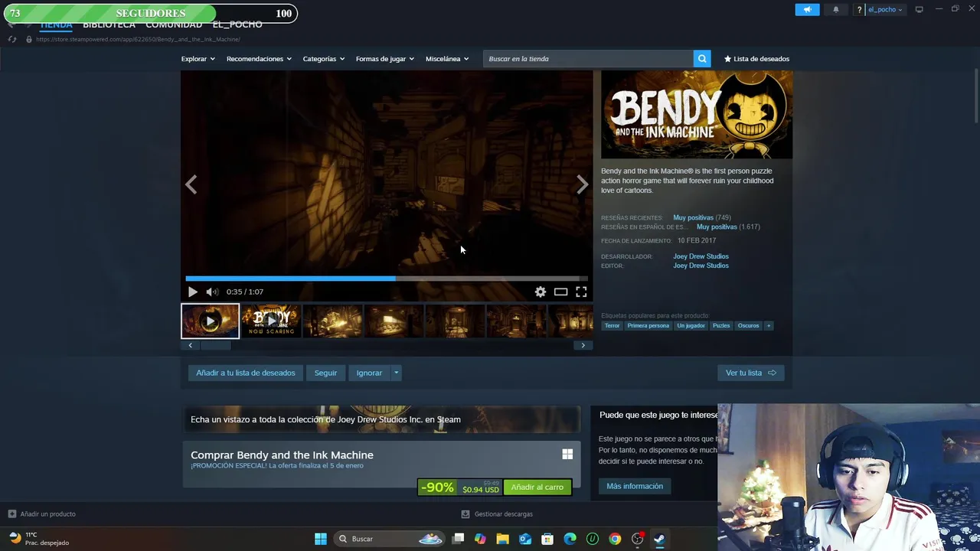Click the Terror tag
This screenshot has width=980, height=551.
tap(612, 325)
